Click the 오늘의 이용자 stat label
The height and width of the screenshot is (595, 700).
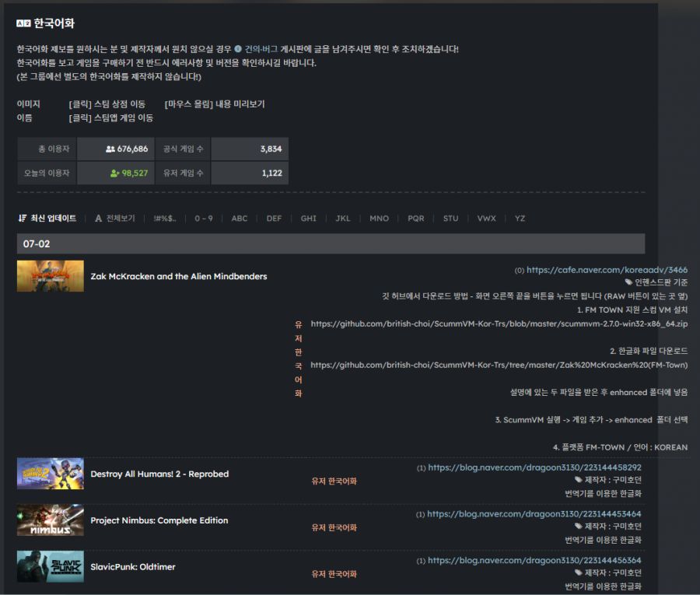47,173
